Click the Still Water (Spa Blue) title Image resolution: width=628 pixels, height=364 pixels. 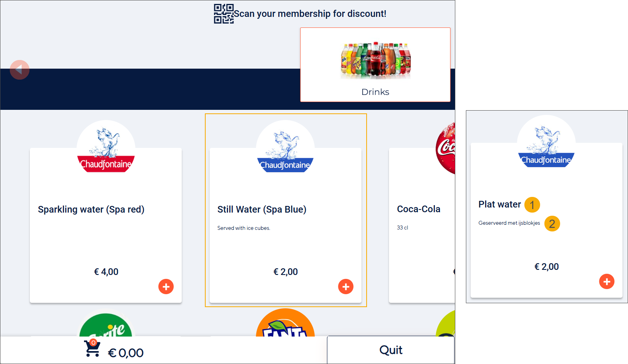click(x=262, y=209)
